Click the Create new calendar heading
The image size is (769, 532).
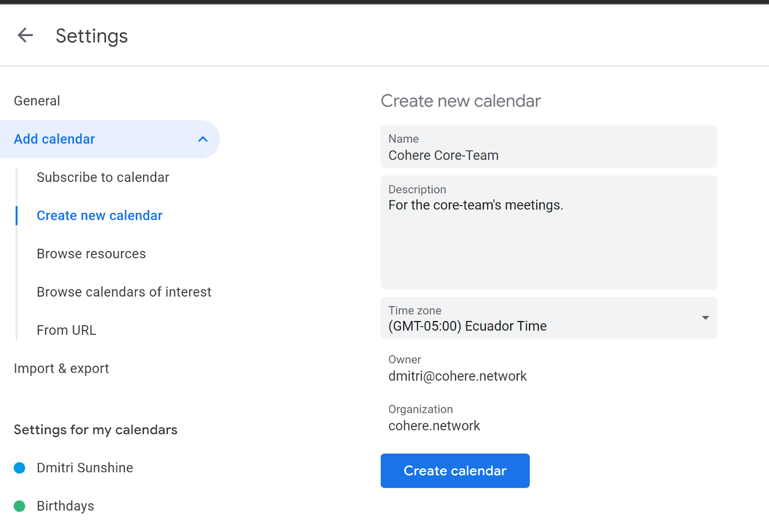coord(460,101)
